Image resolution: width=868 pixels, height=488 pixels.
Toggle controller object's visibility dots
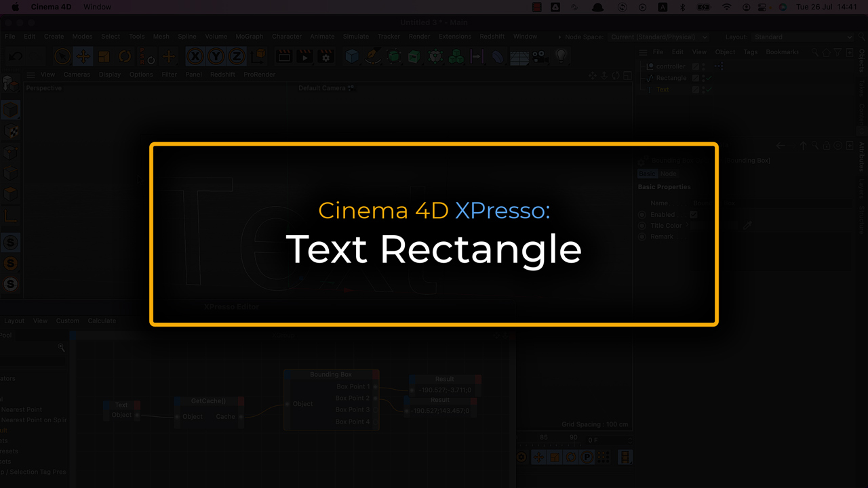[703, 66]
